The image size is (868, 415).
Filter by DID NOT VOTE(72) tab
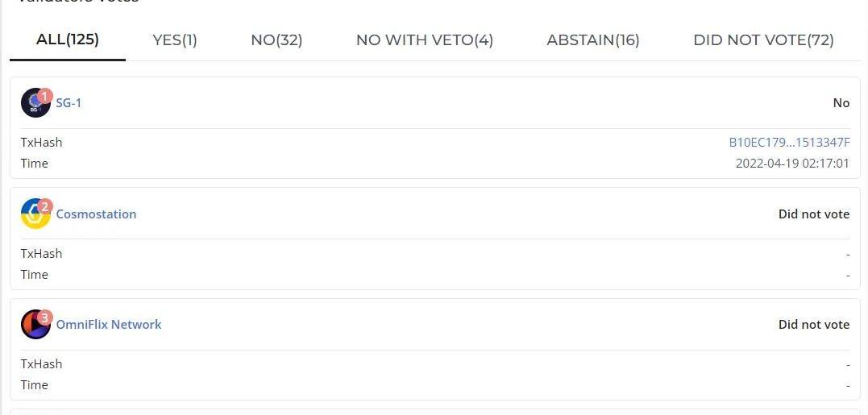[763, 39]
